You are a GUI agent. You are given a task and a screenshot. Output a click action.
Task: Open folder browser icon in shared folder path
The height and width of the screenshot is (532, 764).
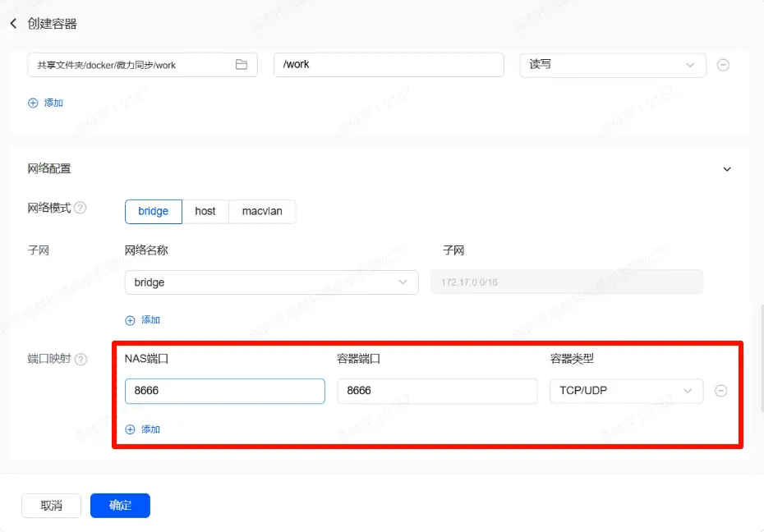pos(242,65)
